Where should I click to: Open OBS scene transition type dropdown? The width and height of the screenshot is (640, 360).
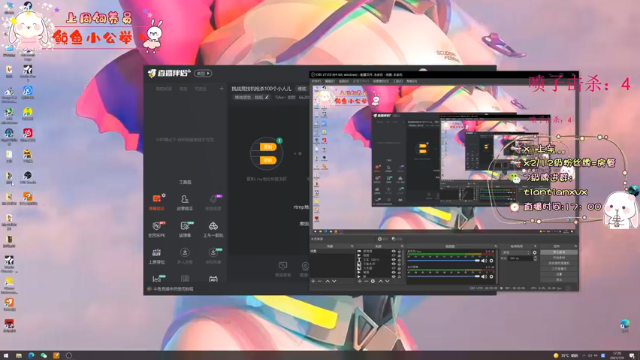coord(516,252)
